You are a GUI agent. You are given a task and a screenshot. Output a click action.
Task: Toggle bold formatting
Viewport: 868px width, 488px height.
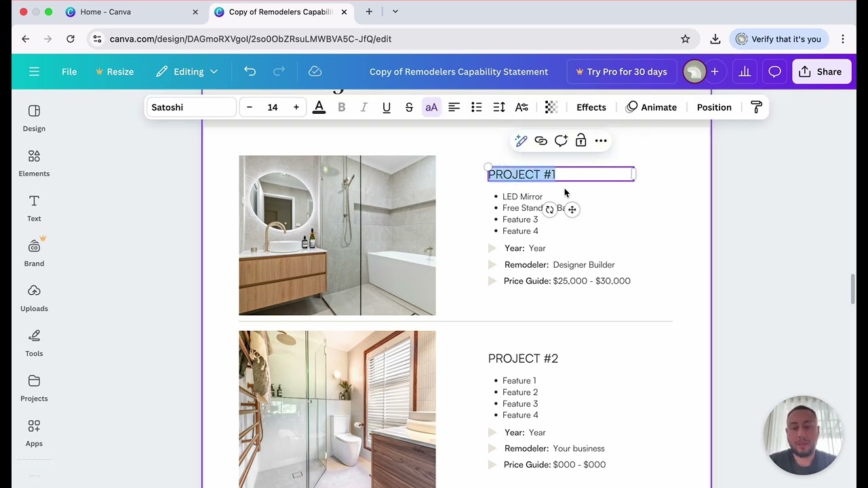pos(342,107)
